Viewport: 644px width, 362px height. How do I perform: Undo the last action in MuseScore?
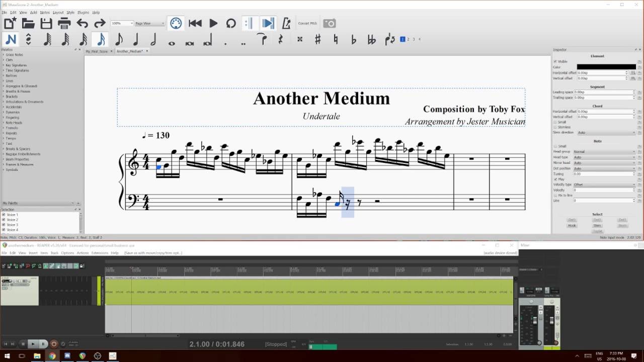83,23
